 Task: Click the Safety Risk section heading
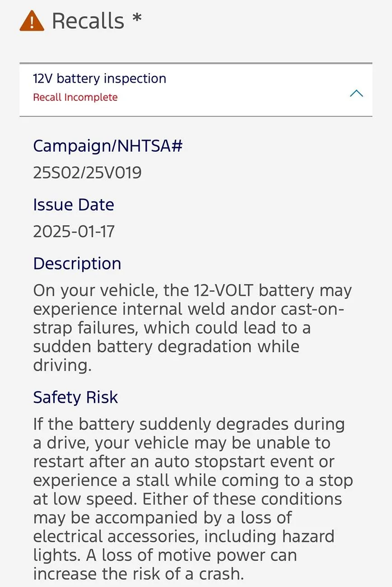click(x=75, y=397)
